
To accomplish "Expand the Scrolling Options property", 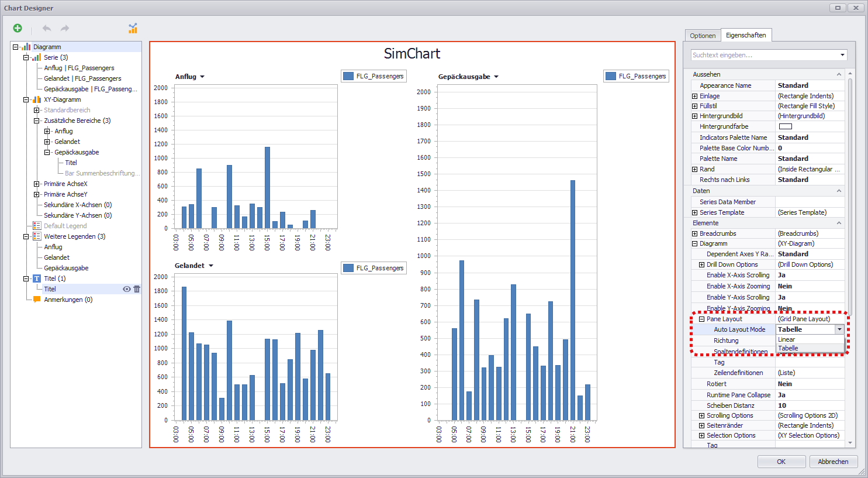I will [x=701, y=415].
